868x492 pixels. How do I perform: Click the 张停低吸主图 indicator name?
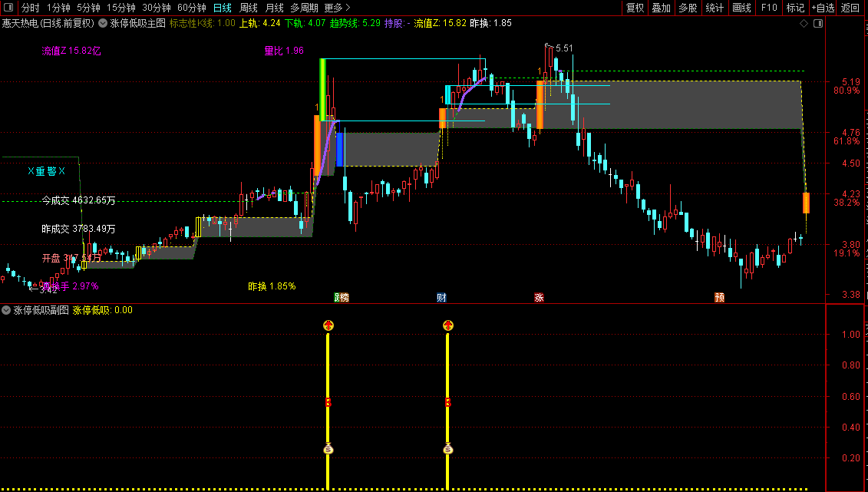[x=138, y=23]
